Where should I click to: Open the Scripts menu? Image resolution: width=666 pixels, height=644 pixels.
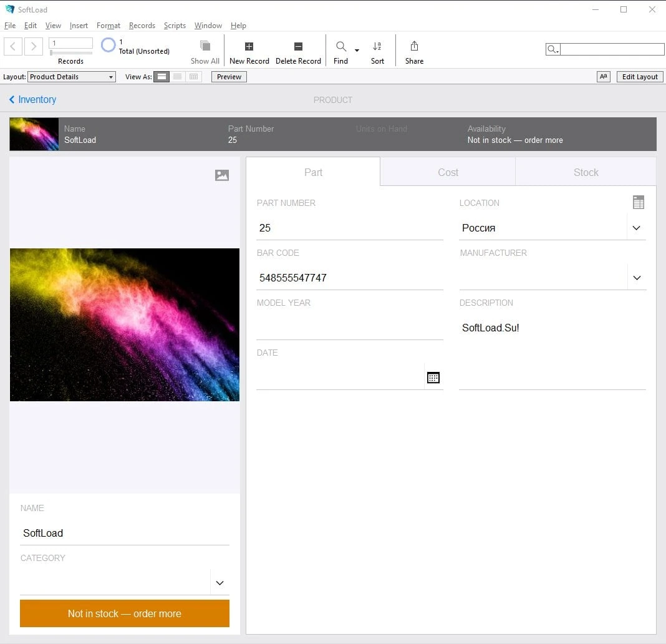point(175,26)
